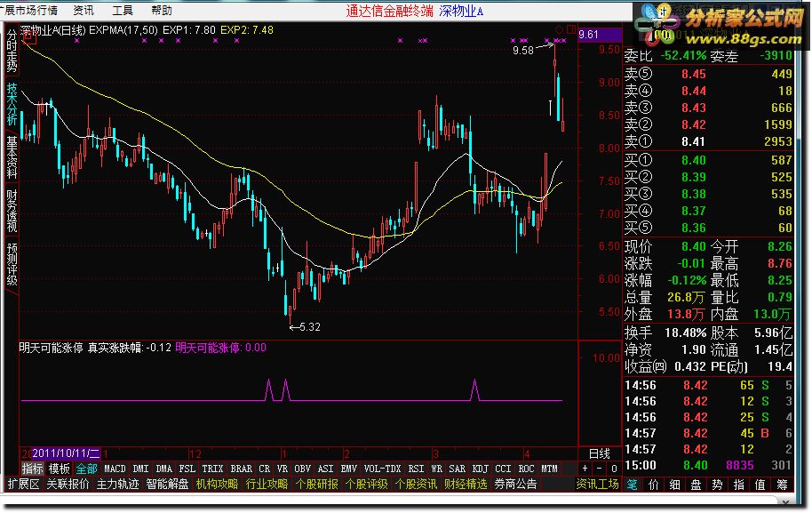The height and width of the screenshot is (513, 812).
Task: Apply the ASI indicator
Action: click(325, 469)
